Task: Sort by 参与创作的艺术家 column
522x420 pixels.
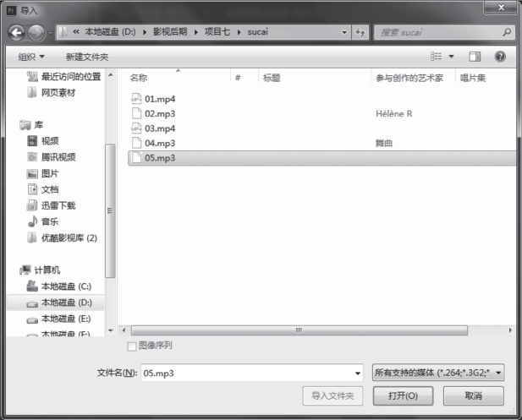Action: tap(413, 78)
